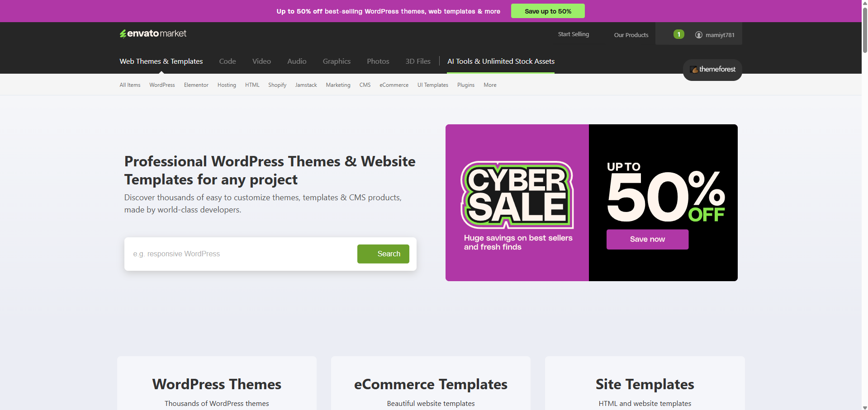Screen dimensions: 868x410
Task: Open the Hosting submenu item
Action: [227, 85]
